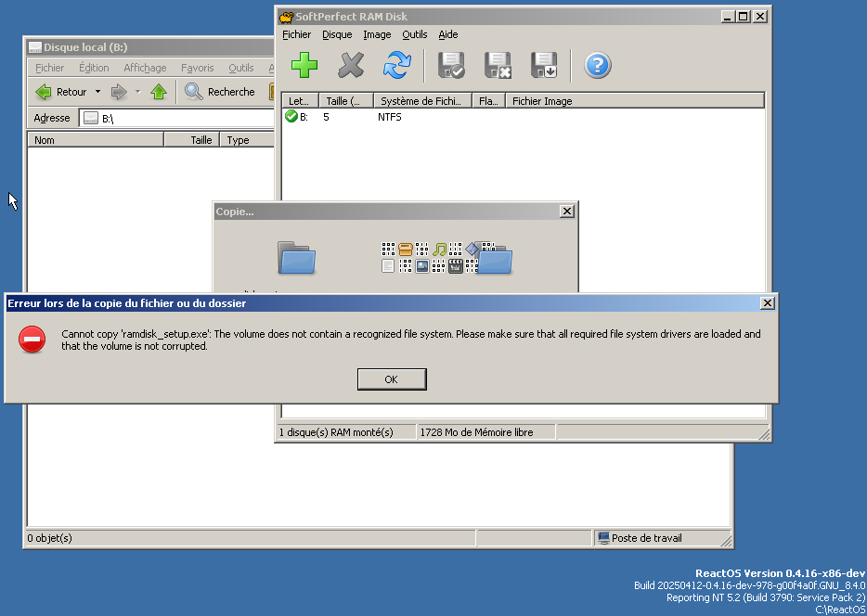Sort files by Taille in Disque local window
The width and height of the screenshot is (867, 616).
pos(192,140)
